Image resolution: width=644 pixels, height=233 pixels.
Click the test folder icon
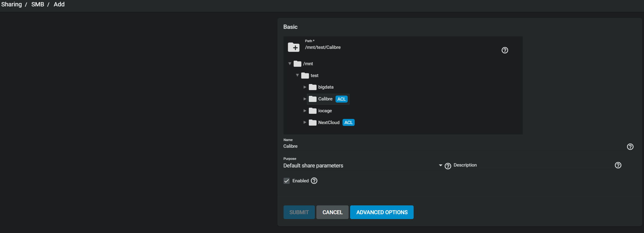click(305, 76)
